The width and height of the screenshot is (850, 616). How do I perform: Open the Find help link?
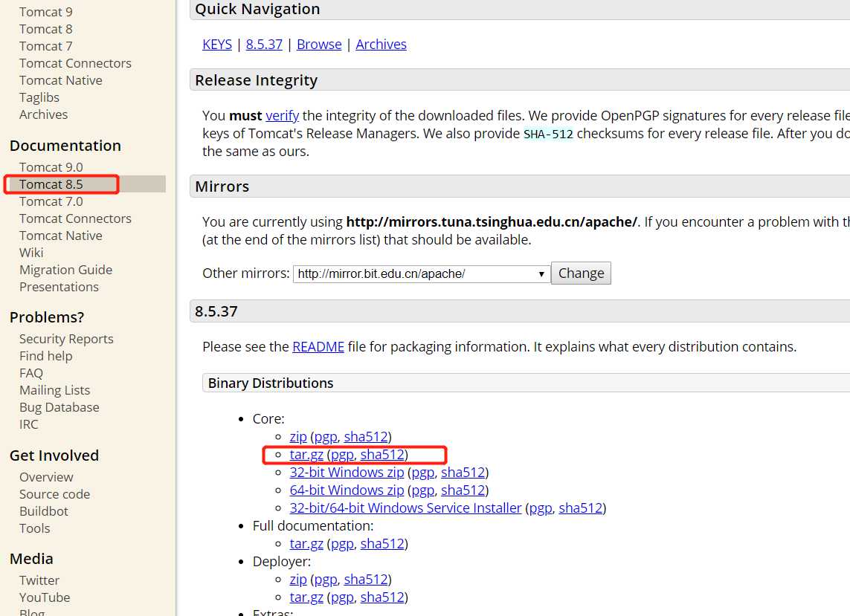pos(45,356)
